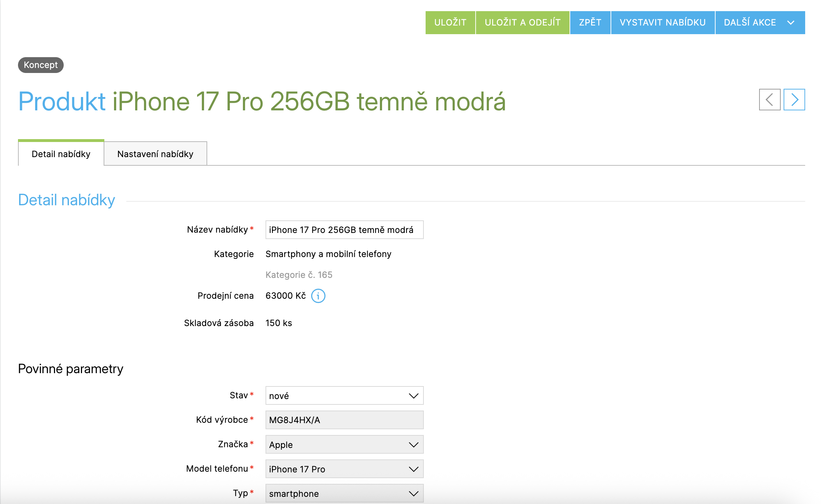Viewport: 821px width, 504px height.
Task: Click the Kód výrobce field MG8J4HX/A
Action: coord(344,420)
